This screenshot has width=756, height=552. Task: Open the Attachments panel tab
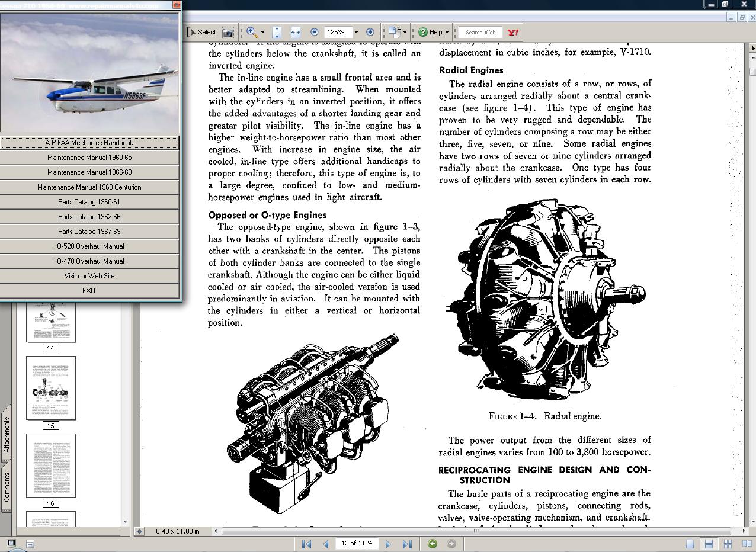pyautogui.click(x=6, y=437)
